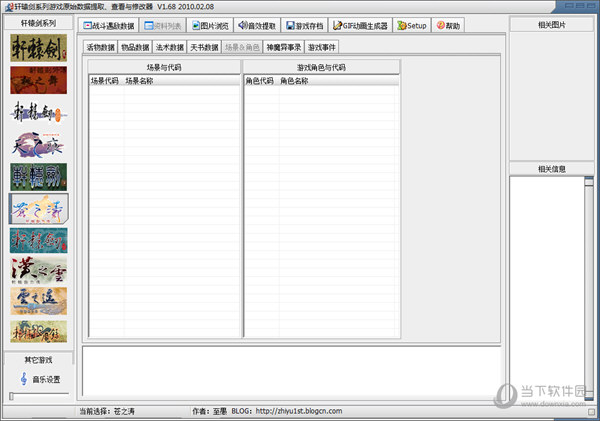Select the 云之遥 game logo

point(40,300)
